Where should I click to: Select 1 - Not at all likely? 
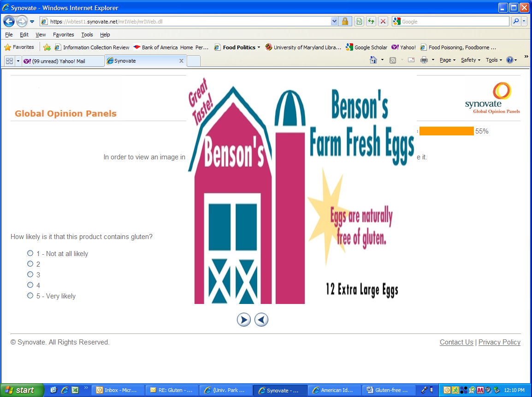pyautogui.click(x=30, y=253)
